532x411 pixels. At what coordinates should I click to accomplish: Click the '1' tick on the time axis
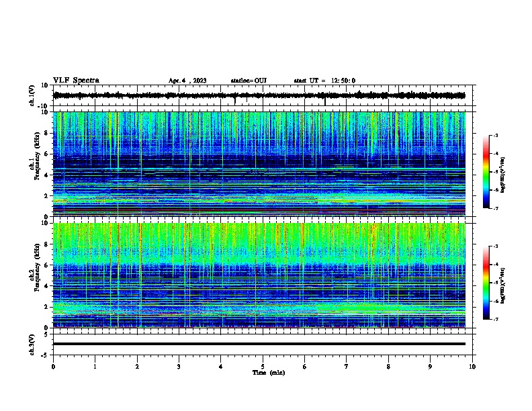pos(95,367)
